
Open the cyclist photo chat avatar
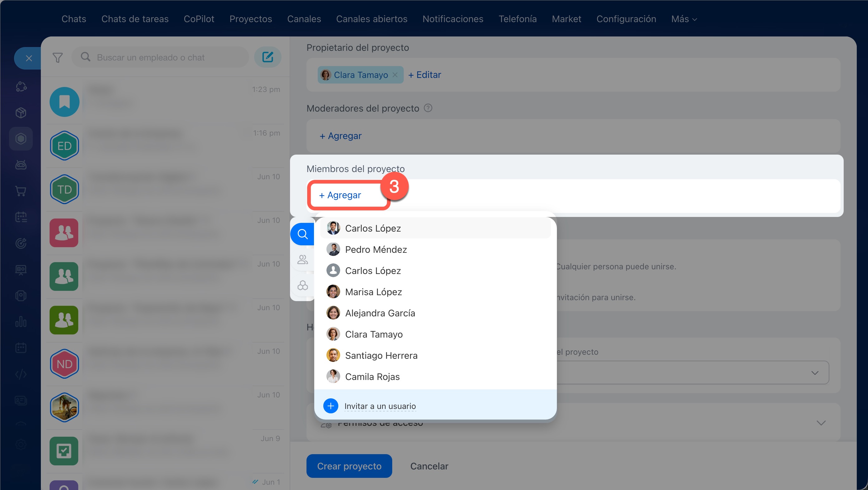[64, 407]
